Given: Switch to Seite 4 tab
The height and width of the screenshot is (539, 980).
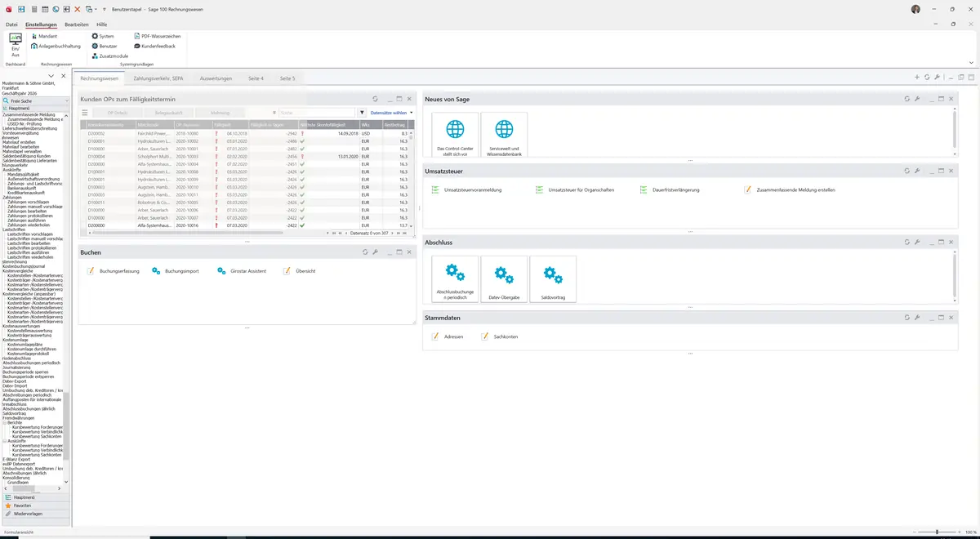Looking at the screenshot, I should click(x=256, y=78).
